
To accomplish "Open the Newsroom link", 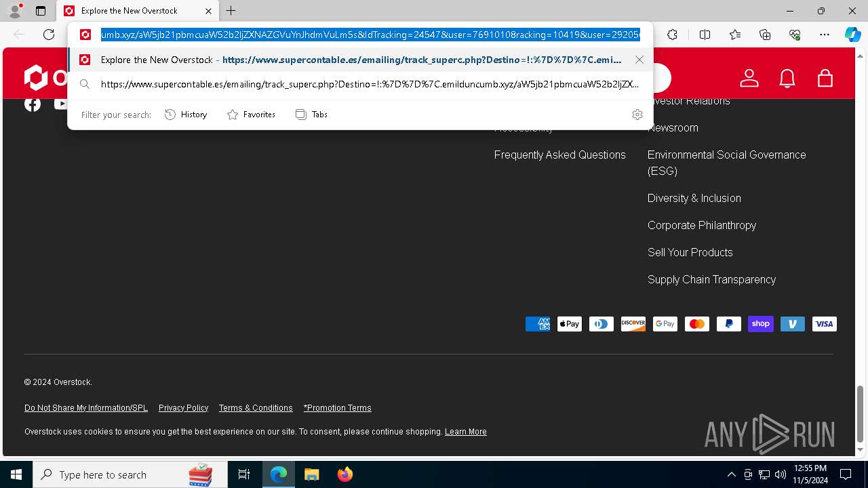I will coord(673,127).
